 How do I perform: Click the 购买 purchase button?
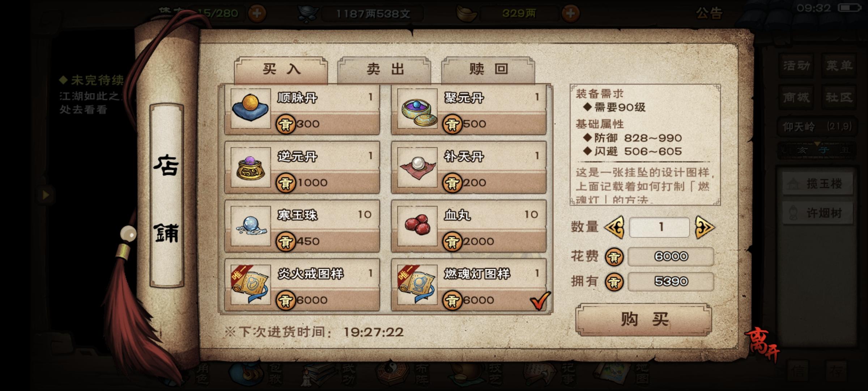644,320
